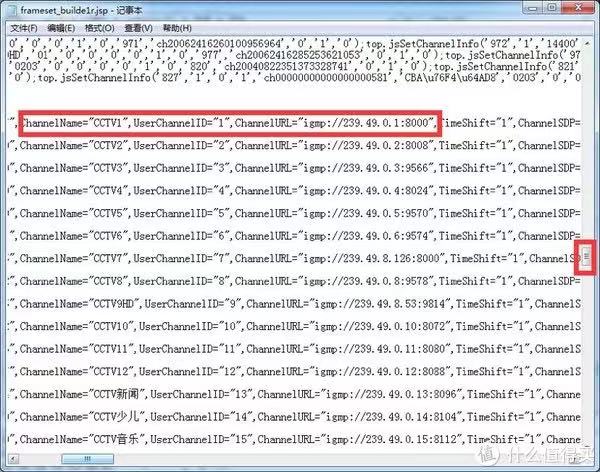Viewport: 600px width, 472px height.
Task: Click the text UserChannelID="15"
Action: 201,439
